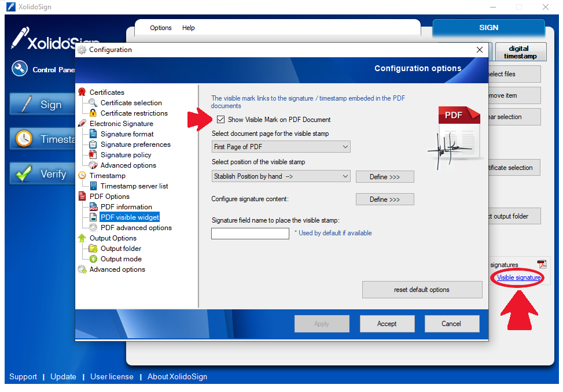Image resolution: width=563 pixels, height=392 pixels.
Task: Click the Configuration gear icon in title bar
Action: pyautogui.click(x=82, y=50)
